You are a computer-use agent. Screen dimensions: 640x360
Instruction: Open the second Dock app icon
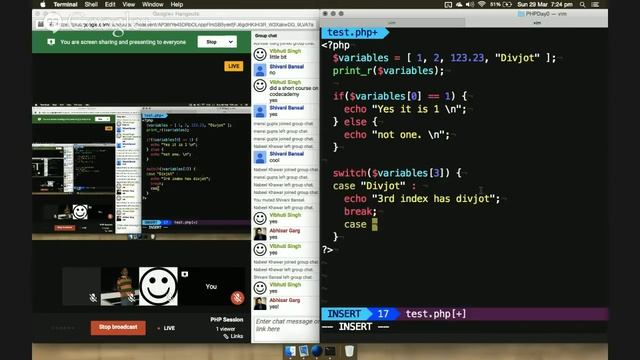click(x=304, y=351)
